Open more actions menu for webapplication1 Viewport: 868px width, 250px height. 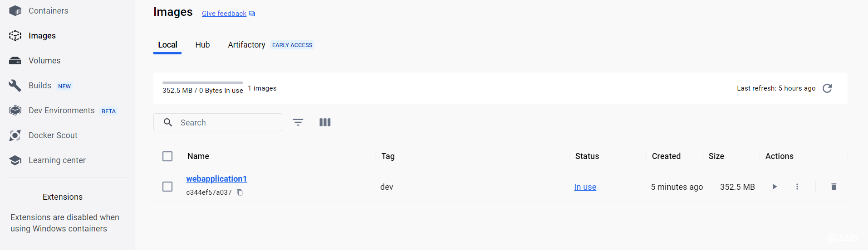(797, 187)
